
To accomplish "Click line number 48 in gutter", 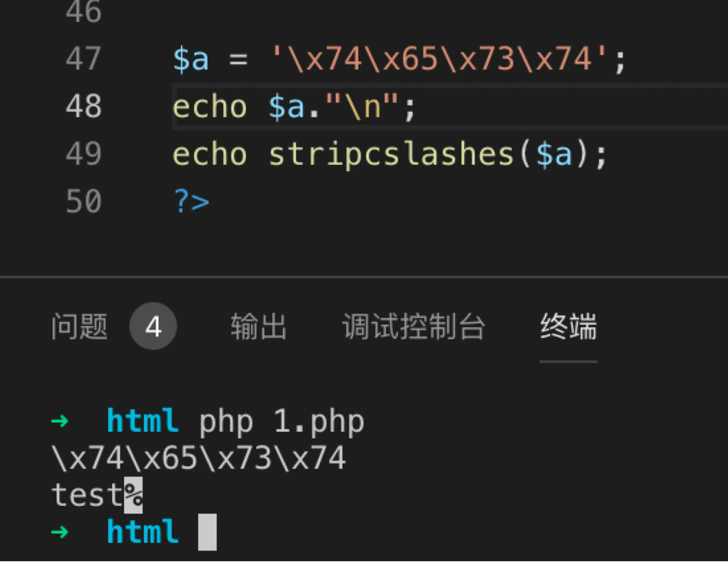I will pos(84,107).
